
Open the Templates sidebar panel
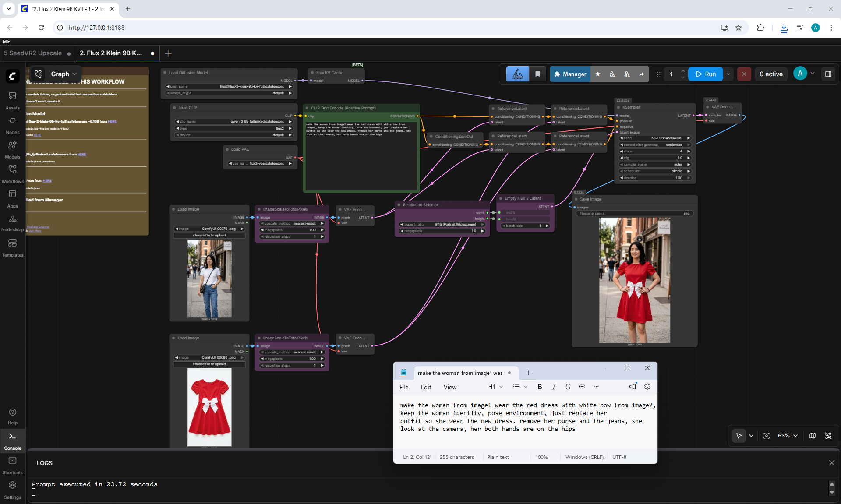click(13, 248)
